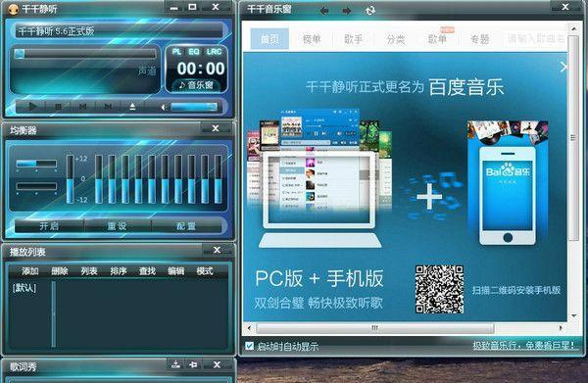The image size is (588, 383).
Task: Switch to the 歌手 tab
Action: point(353,38)
